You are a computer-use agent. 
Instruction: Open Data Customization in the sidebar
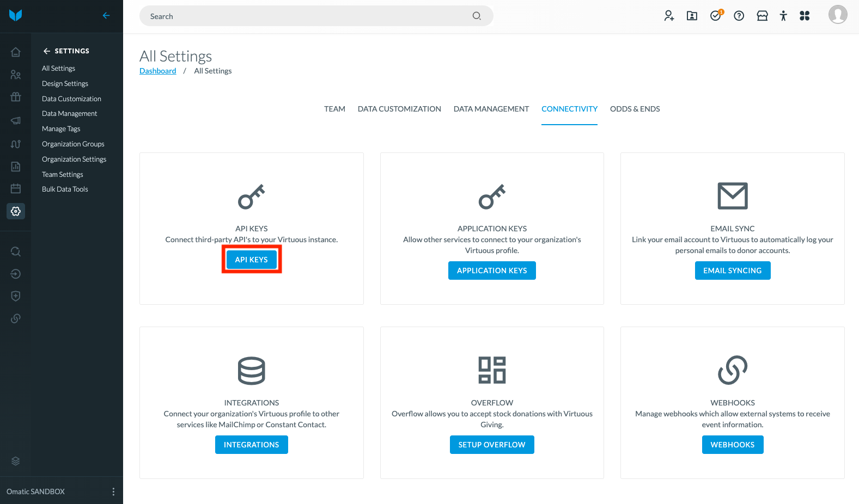pos(71,99)
